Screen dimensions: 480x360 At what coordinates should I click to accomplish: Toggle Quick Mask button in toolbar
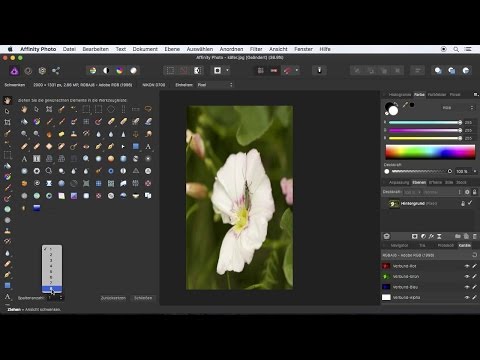click(217, 70)
